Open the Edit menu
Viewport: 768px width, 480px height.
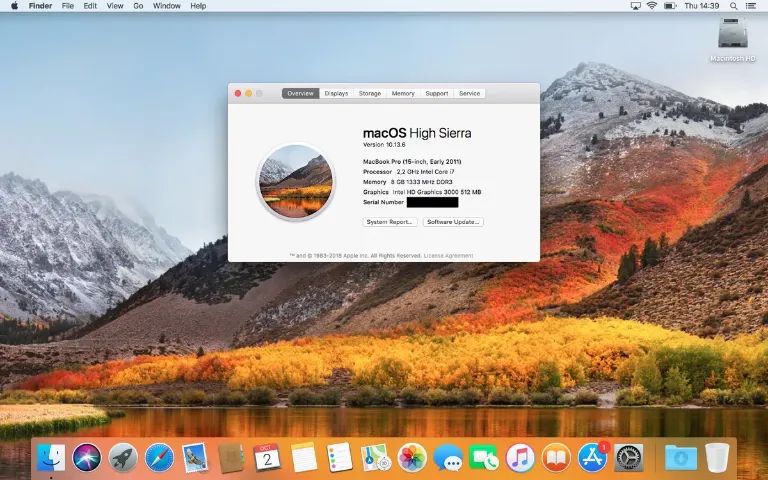pyautogui.click(x=90, y=6)
